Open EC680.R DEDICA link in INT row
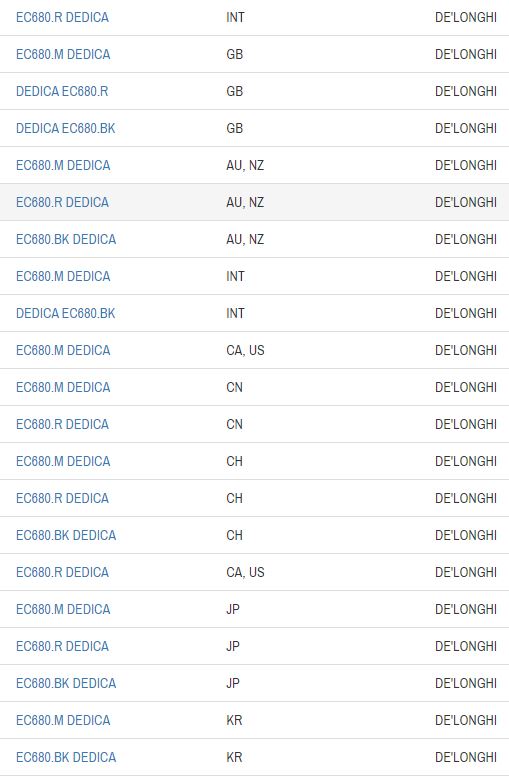 tap(62, 17)
